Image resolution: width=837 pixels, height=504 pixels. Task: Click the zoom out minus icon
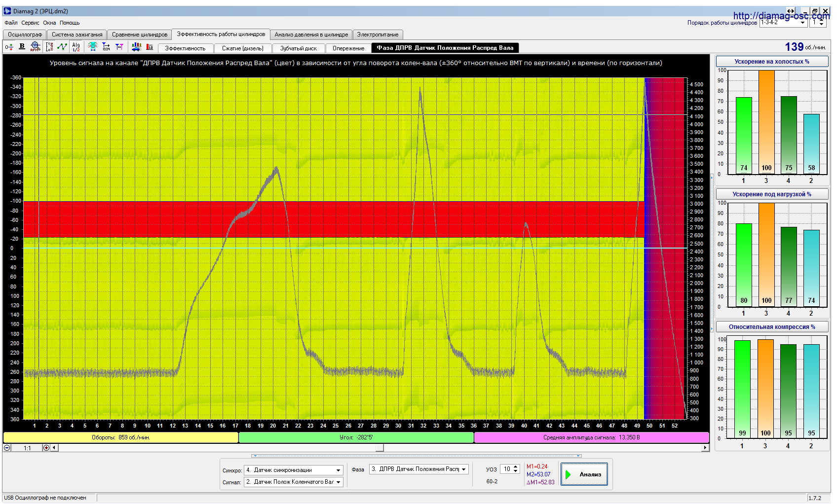pos(7,448)
